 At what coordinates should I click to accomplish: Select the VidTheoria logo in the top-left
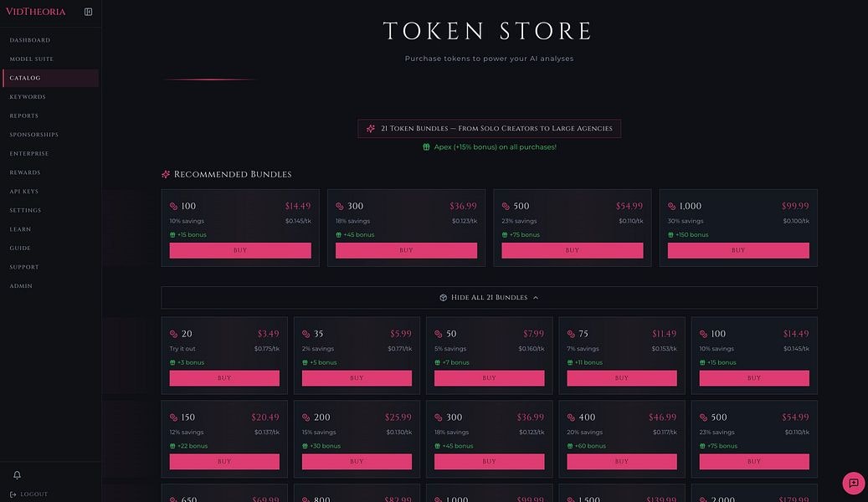tap(37, 11)
